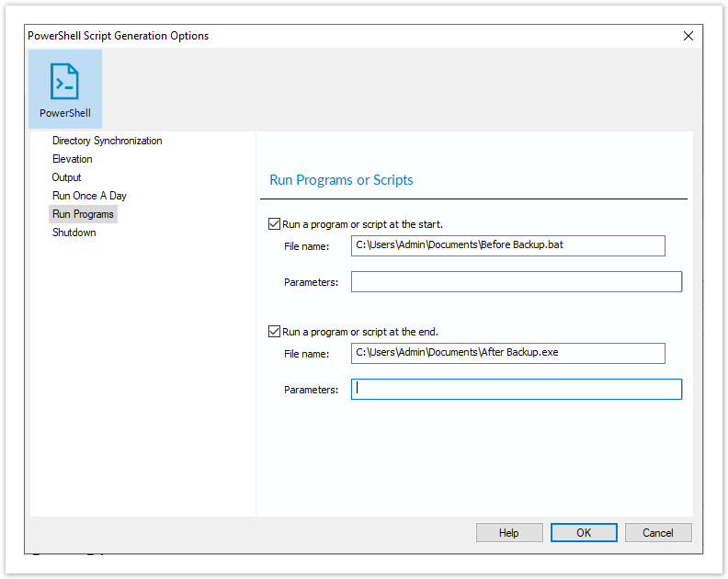Click the PowerShell label under the icon
This screenshot has height=579, width=728.
pyautogui.click(x=65, y=113)
